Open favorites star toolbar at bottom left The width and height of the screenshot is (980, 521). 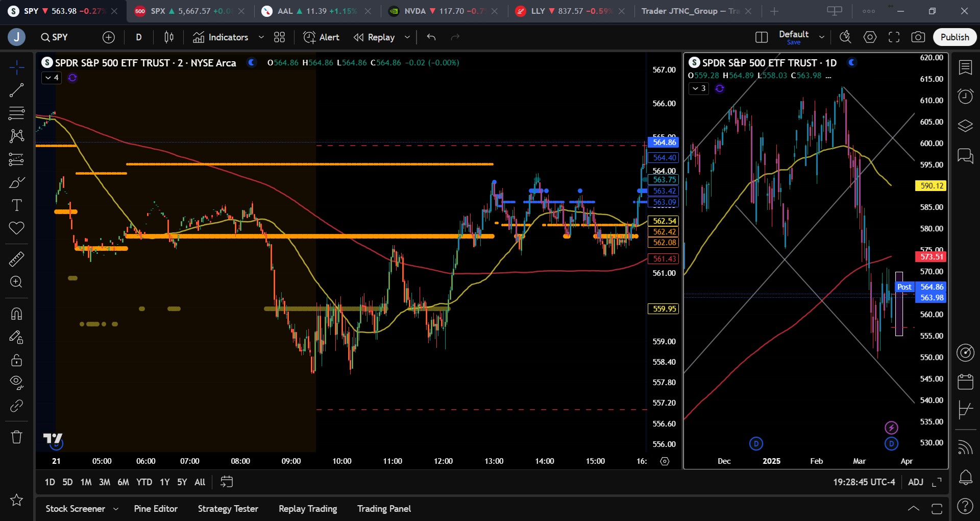pos(16,500)
